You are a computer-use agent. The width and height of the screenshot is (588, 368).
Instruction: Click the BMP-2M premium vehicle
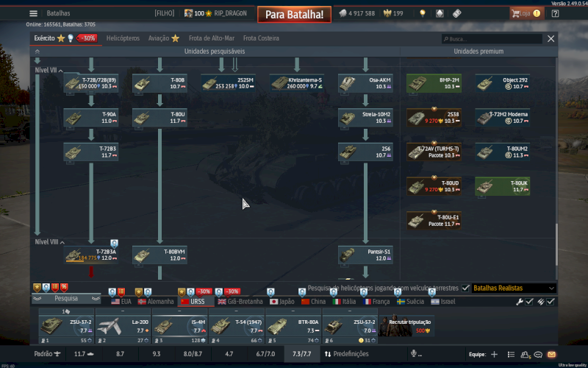tap(434, 82)
